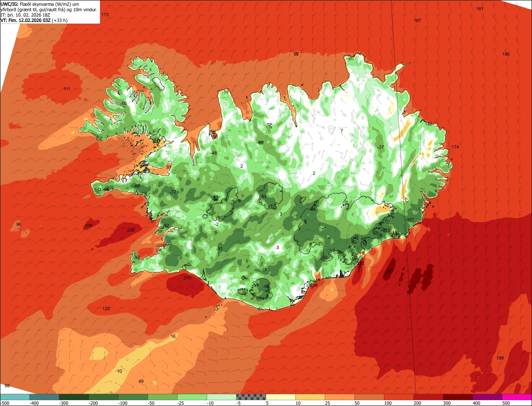
Task: Click the value 187 on the map
Action: click(417, 20)
